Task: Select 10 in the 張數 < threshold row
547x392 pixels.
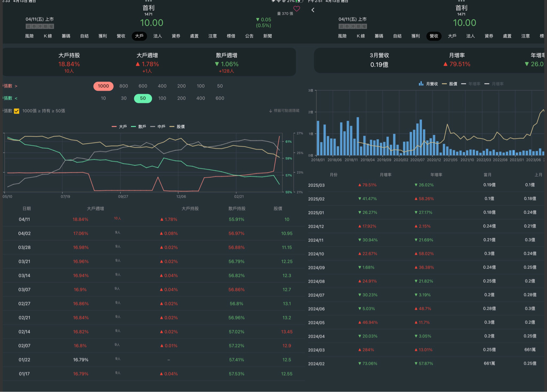Action: (x=103, y=98)
